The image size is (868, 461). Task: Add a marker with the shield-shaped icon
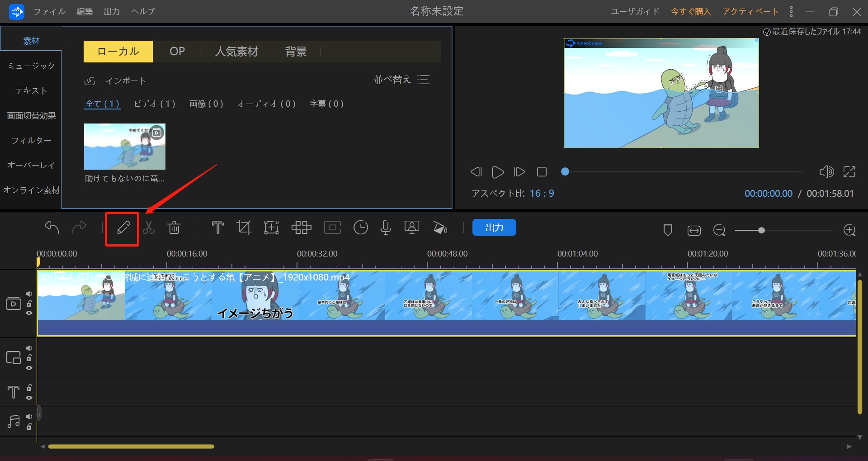click(x=668, y=230)
